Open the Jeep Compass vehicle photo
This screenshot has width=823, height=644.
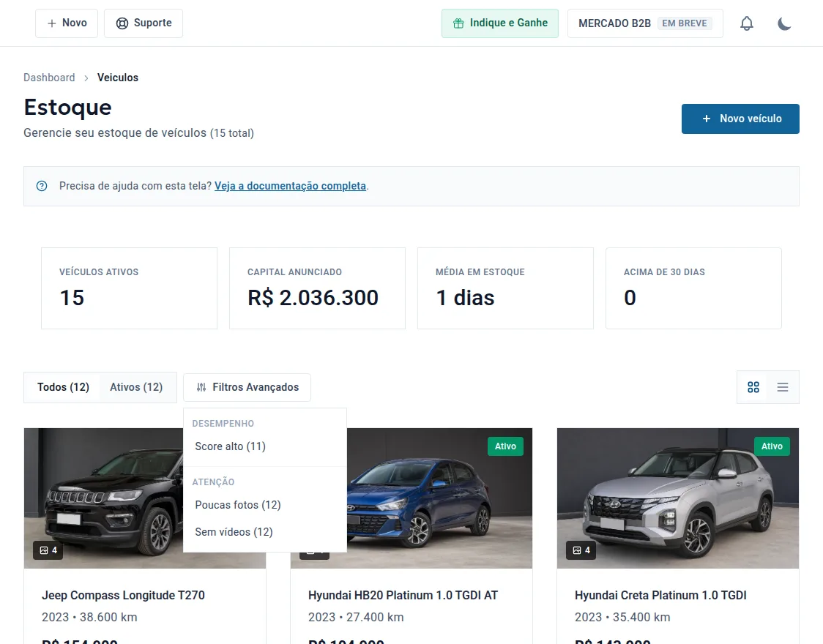pyautogui.click(x=103, y=498)
